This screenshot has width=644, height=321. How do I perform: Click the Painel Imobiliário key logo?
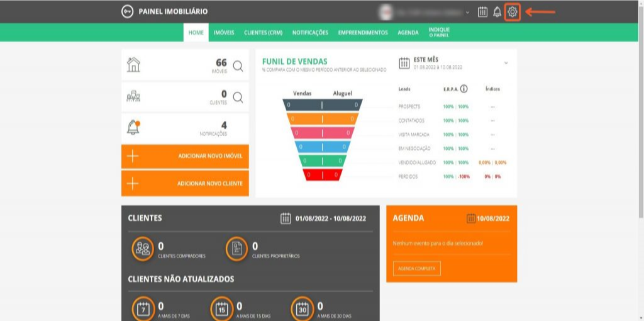(x=128, y=12)
